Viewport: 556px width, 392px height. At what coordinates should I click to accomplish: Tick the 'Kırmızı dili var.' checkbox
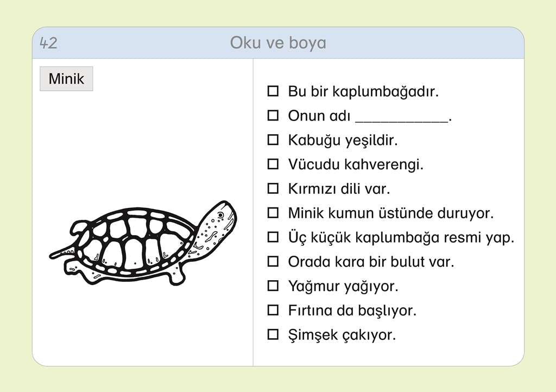tap(273, 189)
